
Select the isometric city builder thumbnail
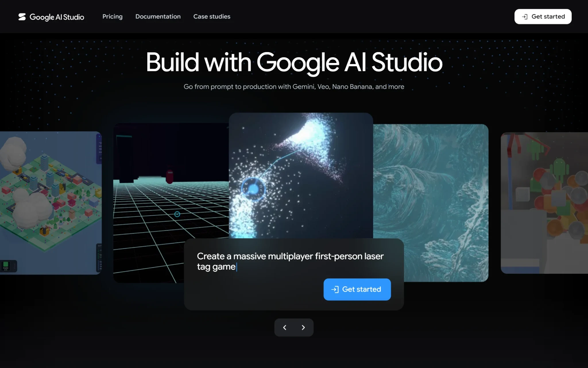(x=51, y=203)
